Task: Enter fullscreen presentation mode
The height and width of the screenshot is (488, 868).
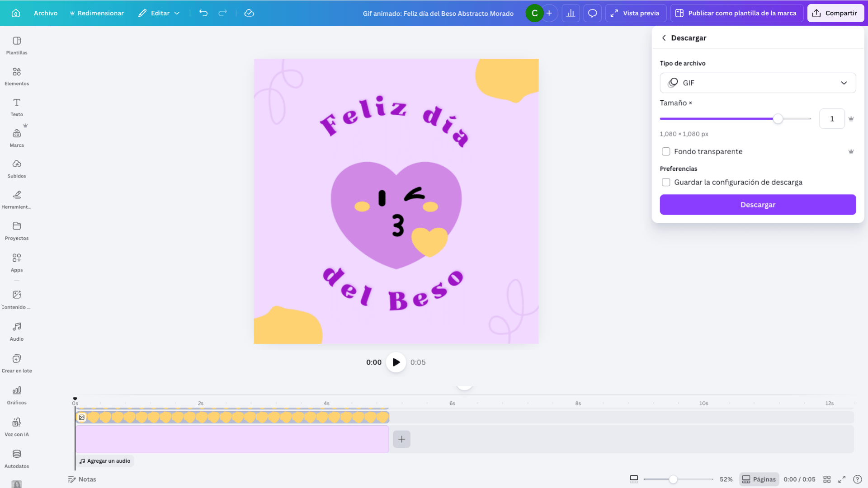Action: 842,479
